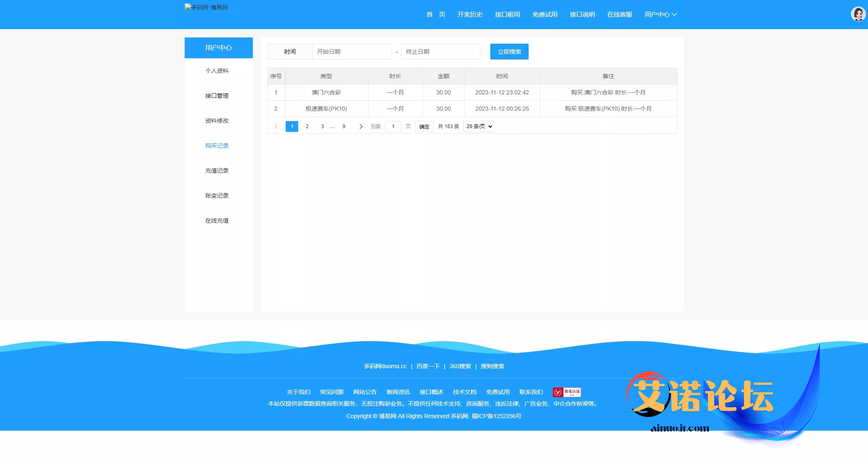Click the 2023-11-12 00:26:26 time cell
Viewport: 868px width, 466px height.
pos(502,109)
